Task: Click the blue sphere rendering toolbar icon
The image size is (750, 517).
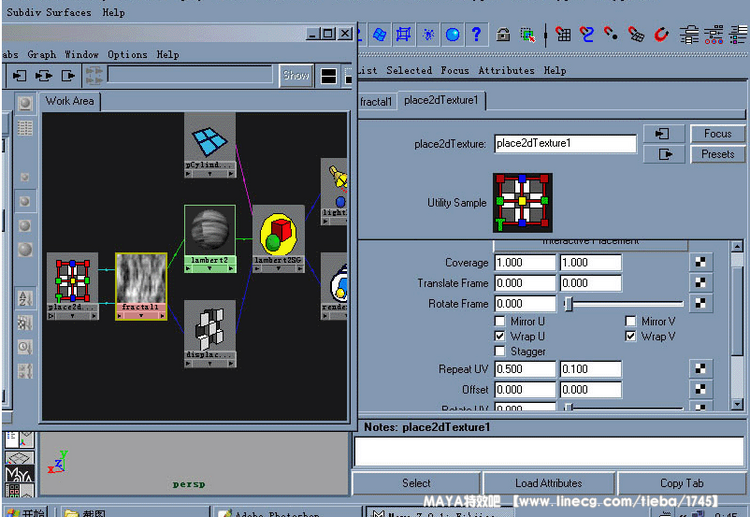Action: point(452,34)
